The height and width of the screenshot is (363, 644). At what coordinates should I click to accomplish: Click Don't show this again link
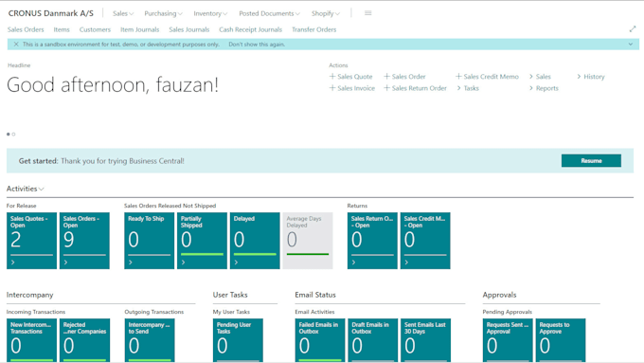point(257,45)
